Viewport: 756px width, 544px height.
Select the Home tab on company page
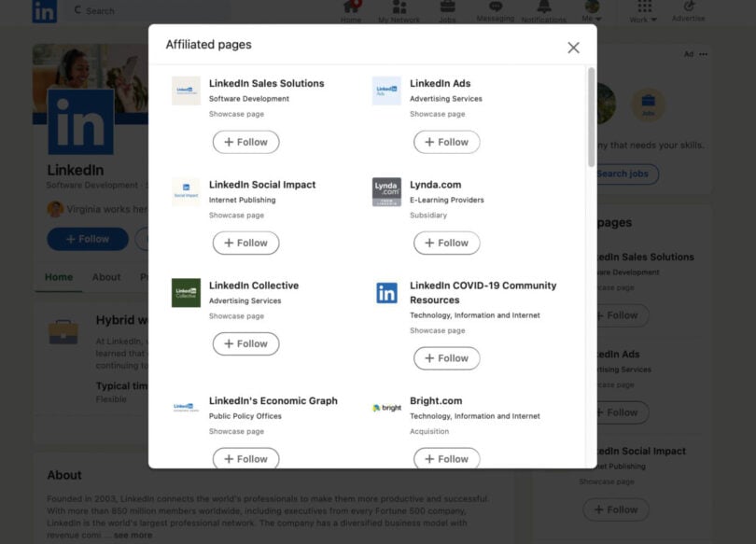point(59,277)
